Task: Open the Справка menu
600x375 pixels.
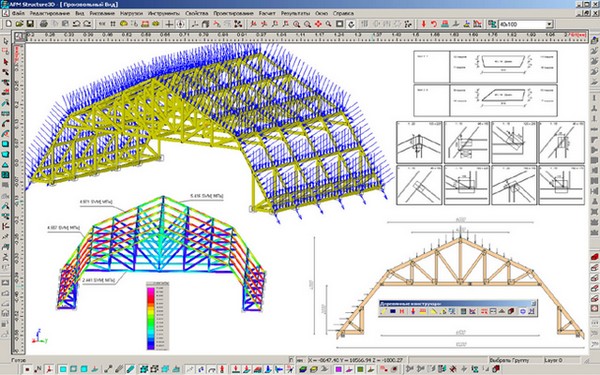Action: [x=343, y=13]
